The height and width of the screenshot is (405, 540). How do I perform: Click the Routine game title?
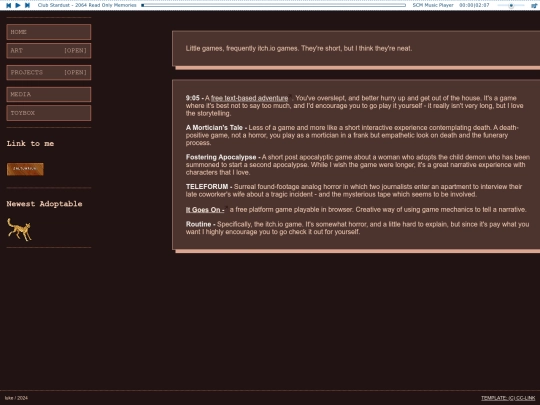tap(200, 224)
